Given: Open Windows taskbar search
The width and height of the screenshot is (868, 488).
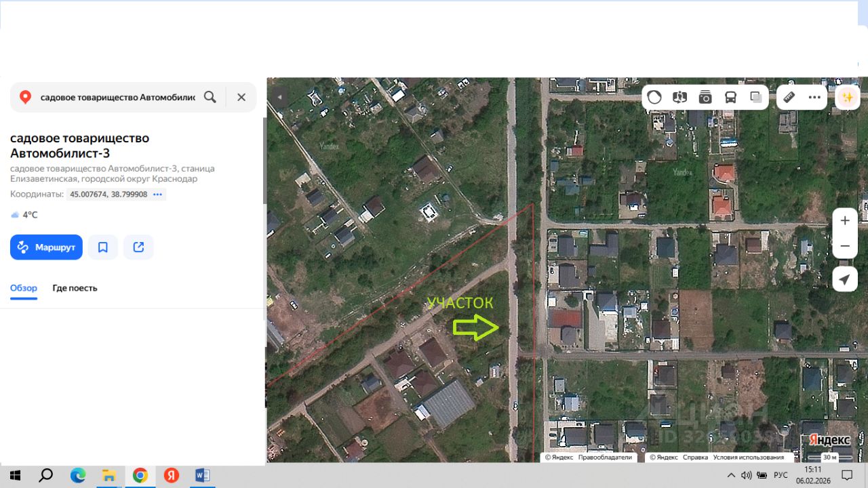Looking at the screenshot, I should (46, 475).
